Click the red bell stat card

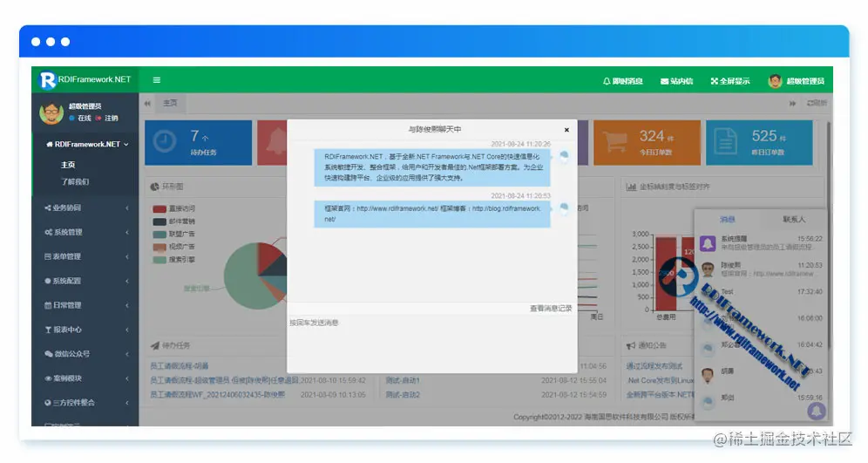(273, 142)
